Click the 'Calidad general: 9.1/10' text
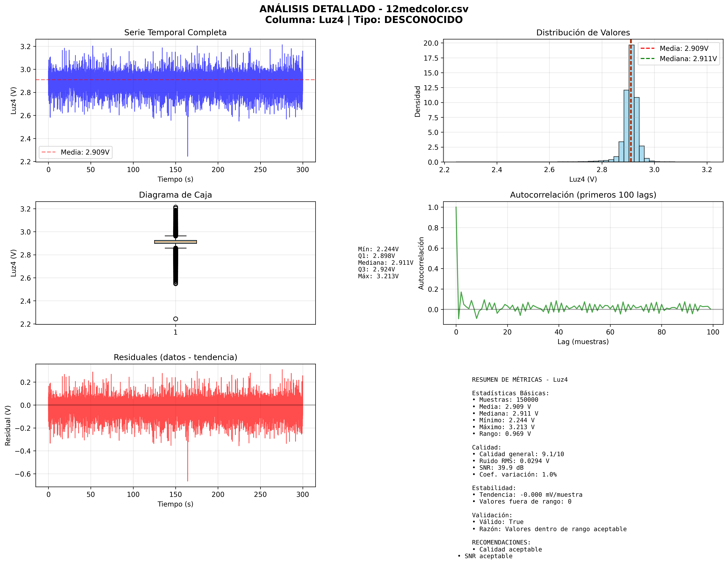Viewport: 728px width, 571px height. (518, 454)
